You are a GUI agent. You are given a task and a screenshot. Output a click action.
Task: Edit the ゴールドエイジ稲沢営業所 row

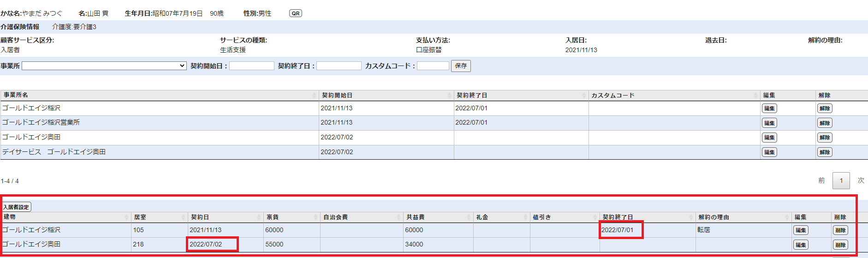[769, 123]
